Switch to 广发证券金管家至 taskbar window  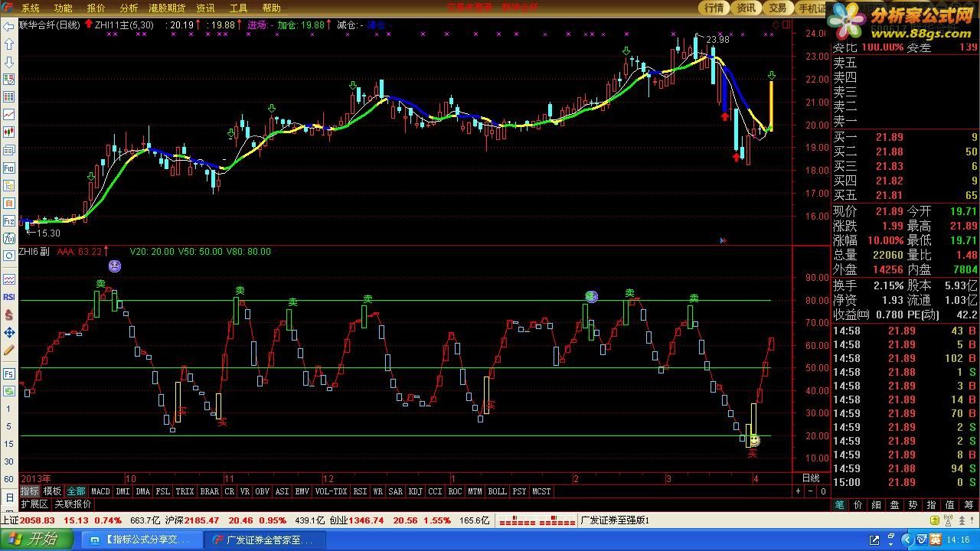point(264,540)
